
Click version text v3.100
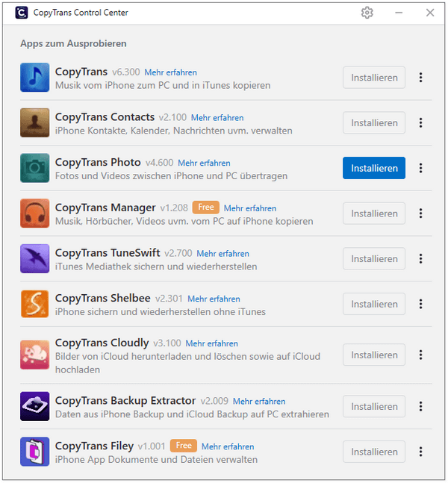[167, 343]
